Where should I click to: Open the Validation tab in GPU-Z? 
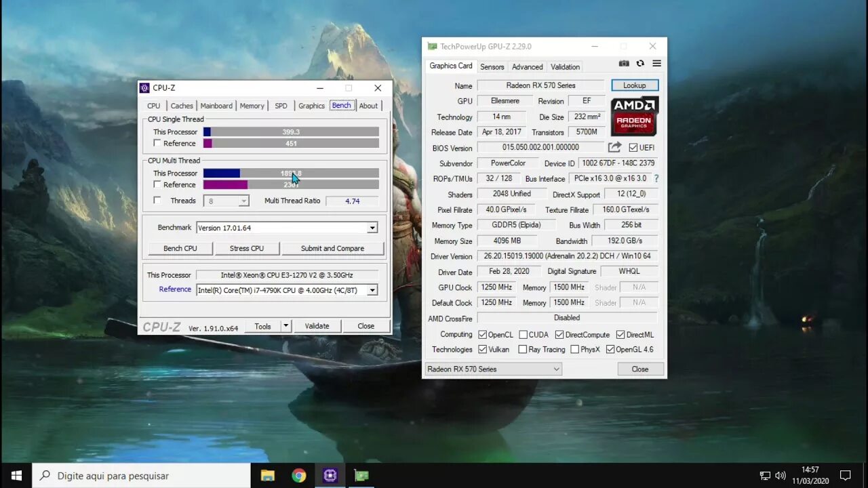click(x=565, y=67)
